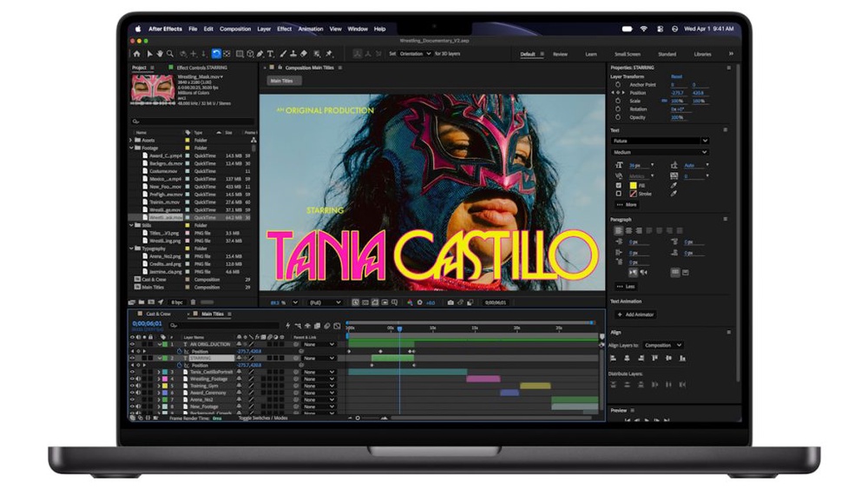
Task: Select the Hand tool
Action: (160, 54)
